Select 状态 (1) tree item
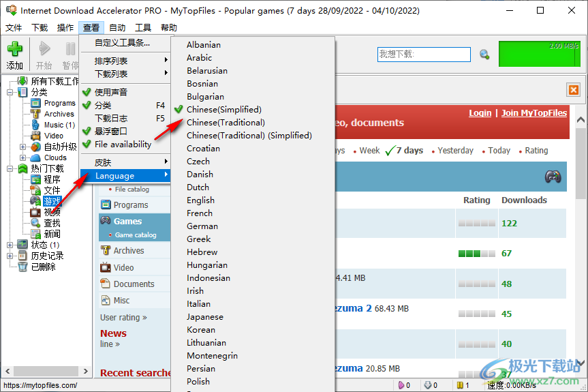The width and height of the screenshot is (588, 392). pos(45,245)
